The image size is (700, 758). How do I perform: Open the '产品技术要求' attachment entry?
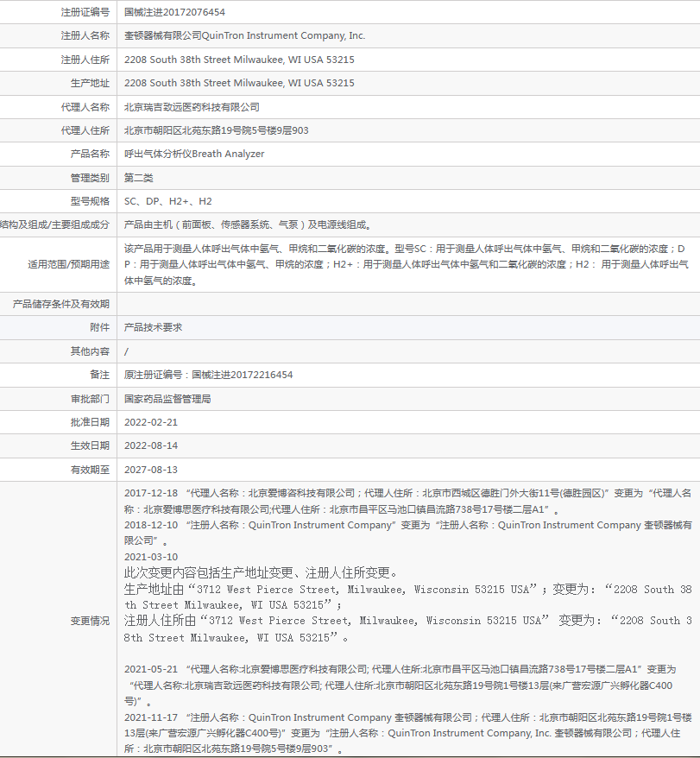coord(154,328)
